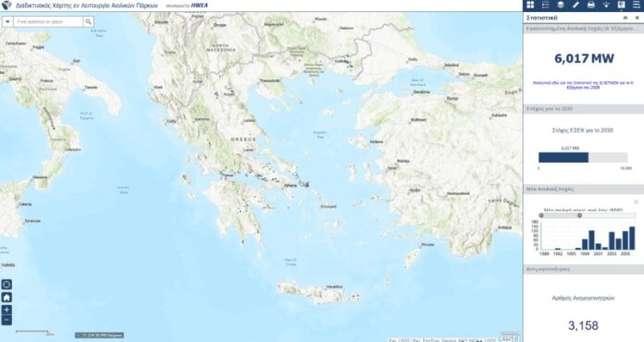Viewport: 644px width, 342px height.
Task: Click the My Location circle button
Action: (x=6, y=284)
